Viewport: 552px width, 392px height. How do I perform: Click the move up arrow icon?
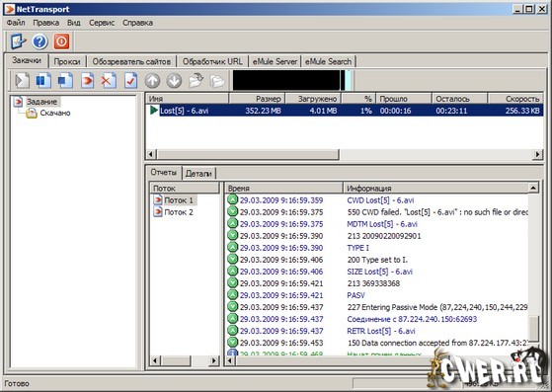tap(152, 81)
